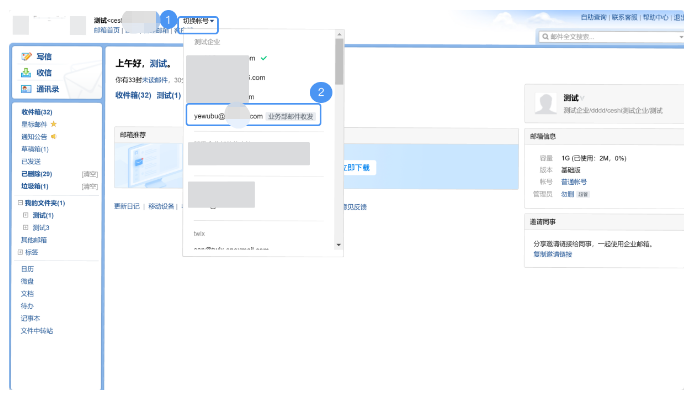The image size is (696, 394).
Task: Open 文档 documents in the sidebar
Action: tap(27, 294)
